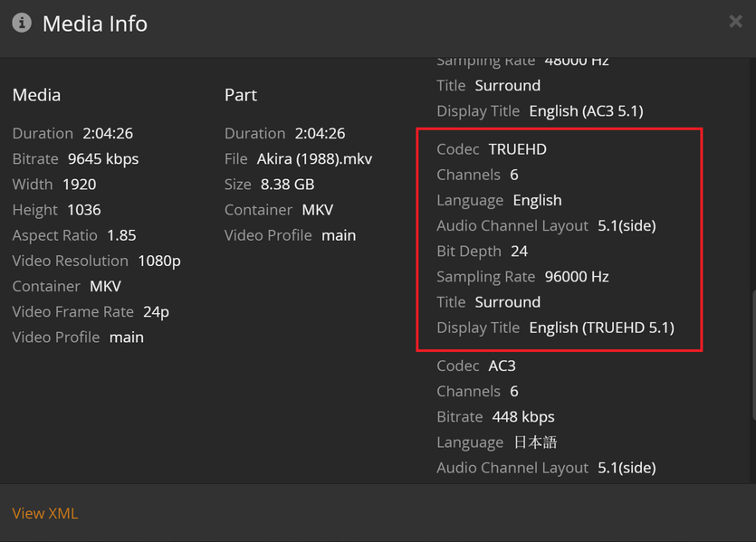Click the 24p video frame rate value
The image size is (756, 542).
tap(156, 311)
